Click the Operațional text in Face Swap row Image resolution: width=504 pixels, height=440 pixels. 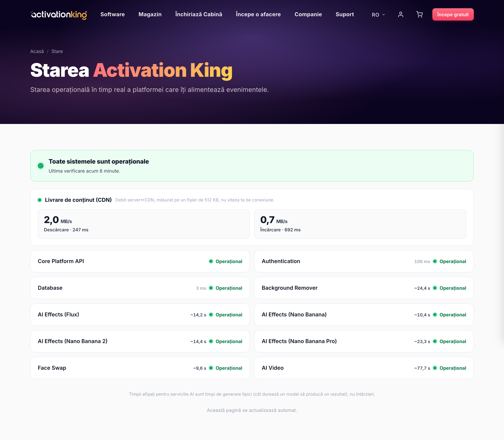tap(229, 368)
